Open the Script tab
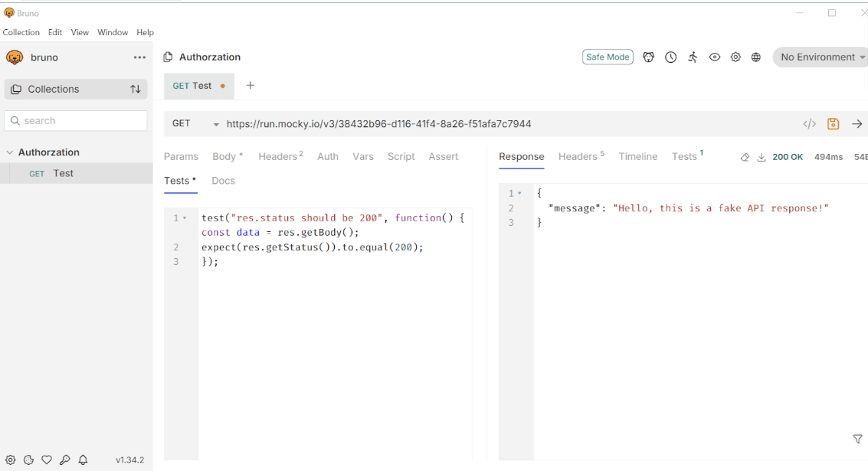 pyautogui.click(x=401, y=157)
